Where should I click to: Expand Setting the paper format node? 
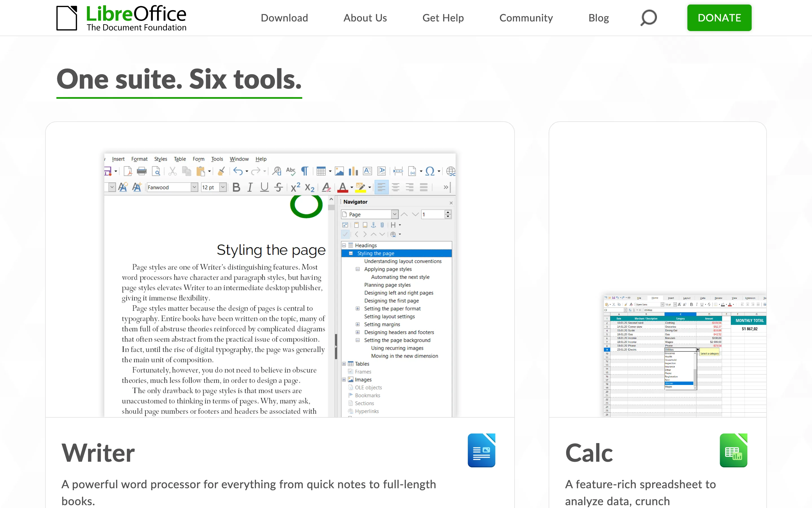358,309
